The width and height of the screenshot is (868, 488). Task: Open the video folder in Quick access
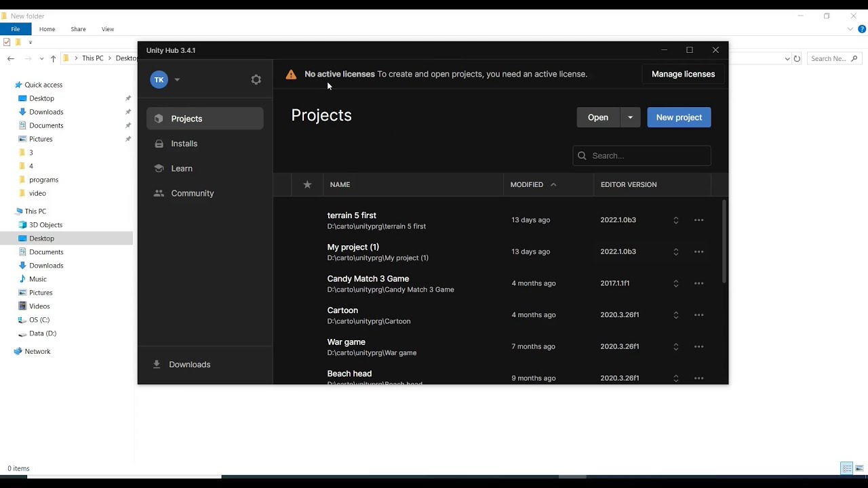(37, 193)
